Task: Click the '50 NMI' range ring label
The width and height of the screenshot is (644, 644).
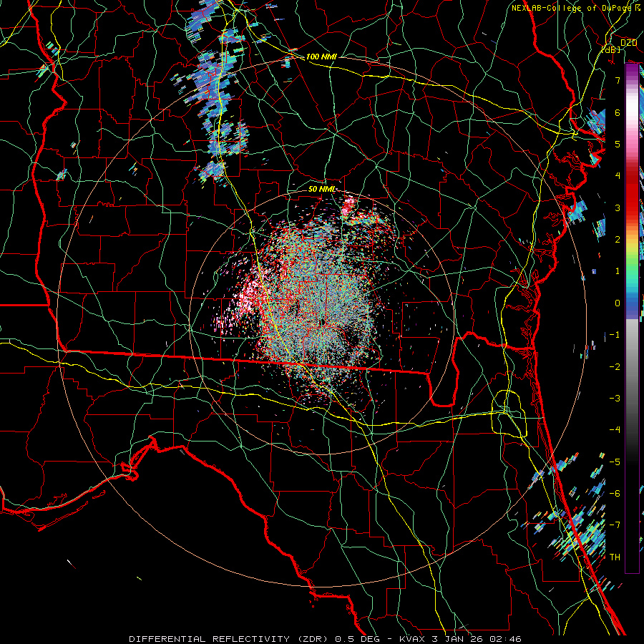Action: coord(321,189)
